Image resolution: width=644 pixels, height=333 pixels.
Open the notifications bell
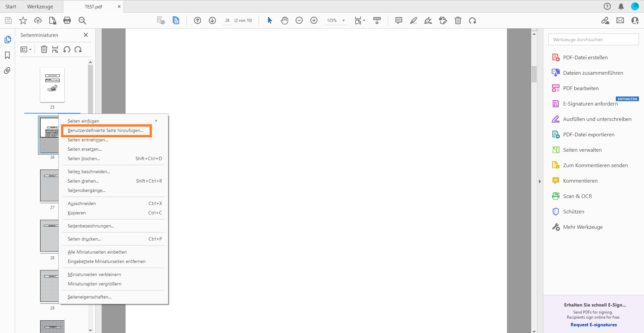pyautogui.click(x=621, y=6)
